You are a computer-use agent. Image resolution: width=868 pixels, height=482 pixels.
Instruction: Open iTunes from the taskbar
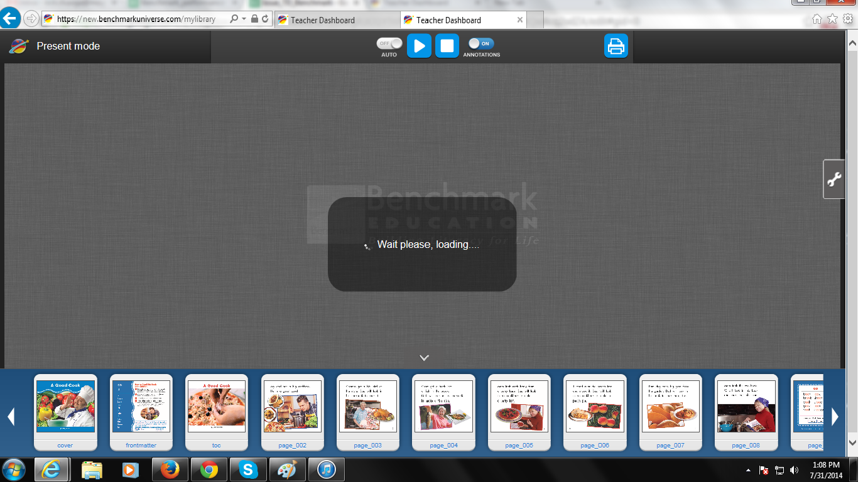tap(326, 469)
